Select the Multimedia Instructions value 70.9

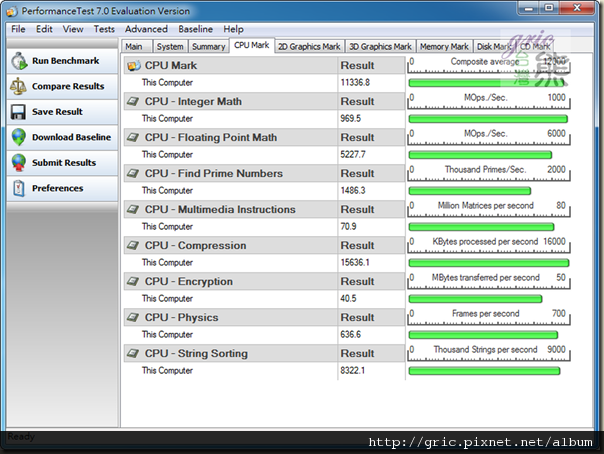point(348,226)
